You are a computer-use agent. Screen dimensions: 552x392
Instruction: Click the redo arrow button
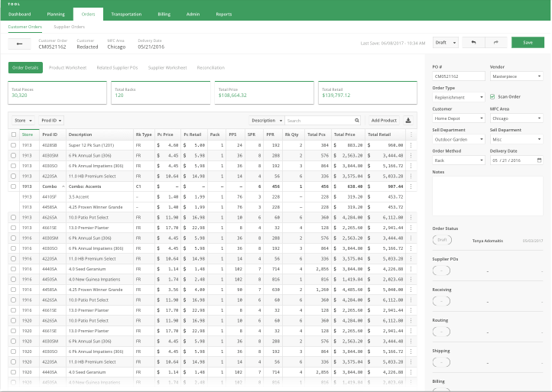(x=495, y=43)
